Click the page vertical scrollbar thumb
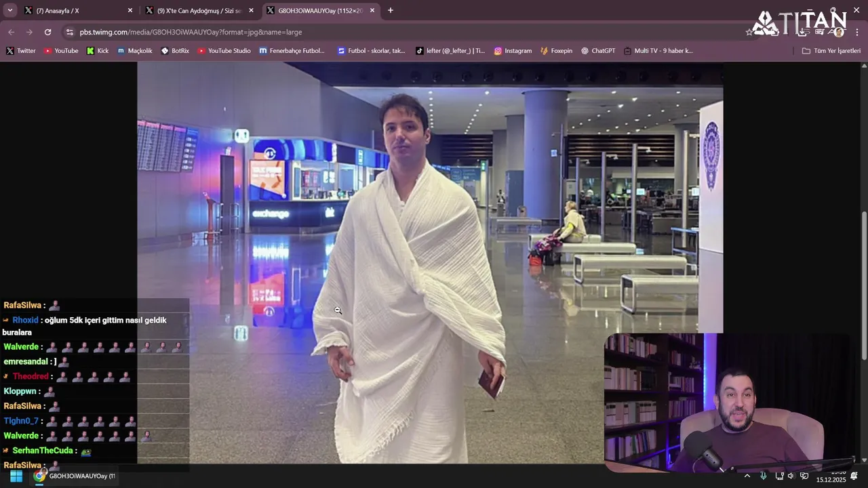This screenshot has height=488, width=868. [864, 285]
